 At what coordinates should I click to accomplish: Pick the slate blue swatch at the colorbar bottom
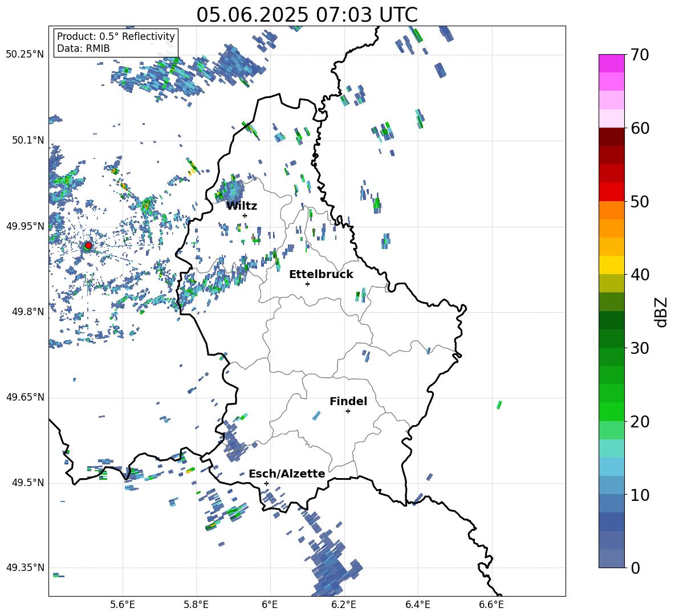point(611,558)
